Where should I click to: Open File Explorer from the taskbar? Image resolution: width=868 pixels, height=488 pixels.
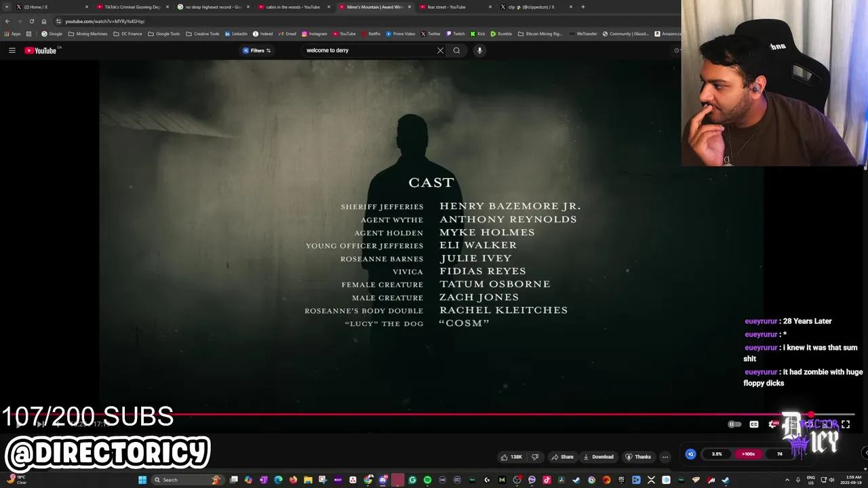[308, 480]
